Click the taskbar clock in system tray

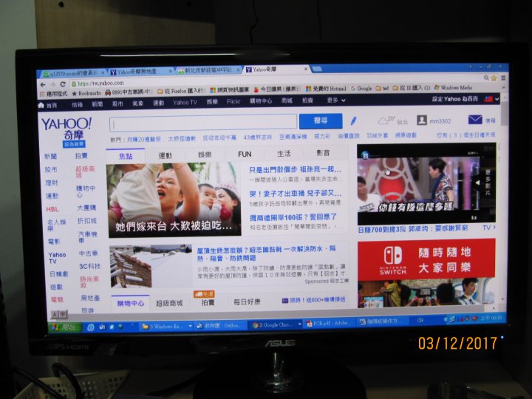[491, 318]
